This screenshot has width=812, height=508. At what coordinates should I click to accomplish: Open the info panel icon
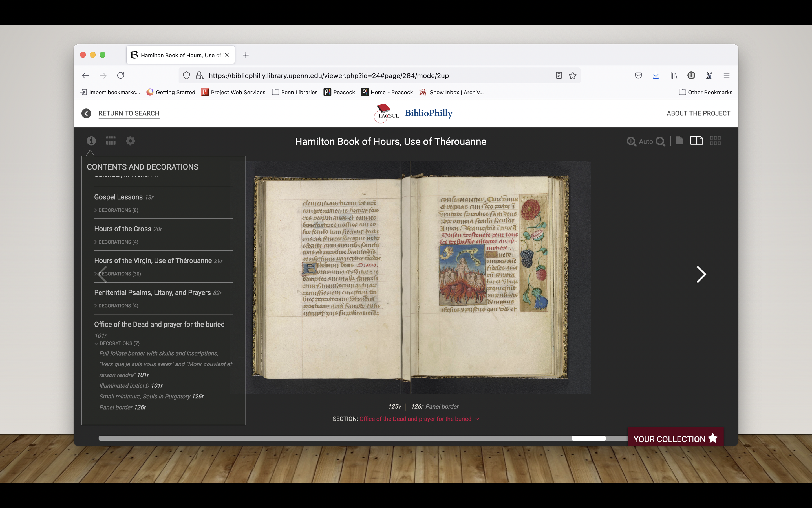click(91, 141)
